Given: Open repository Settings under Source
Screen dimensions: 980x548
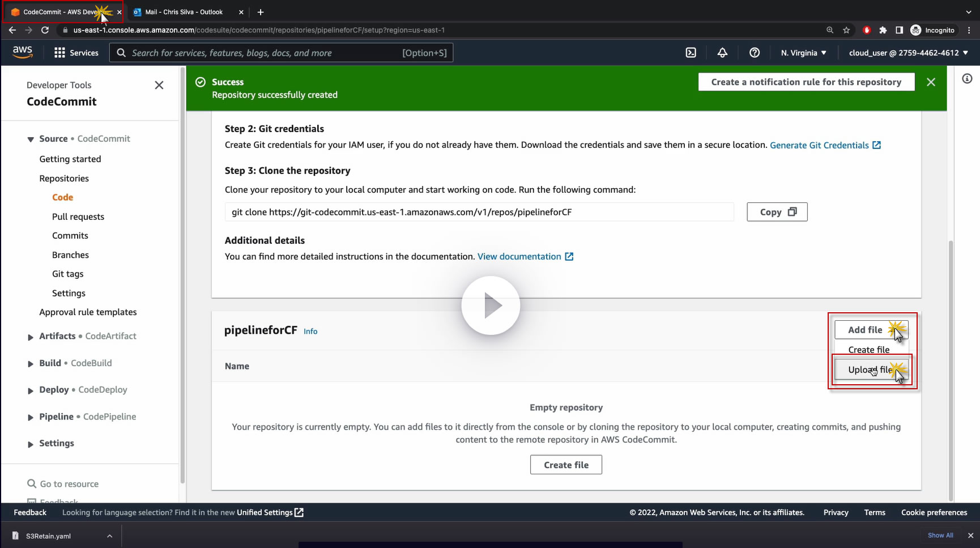Looking at the screenshot, I should coord(69,293).
